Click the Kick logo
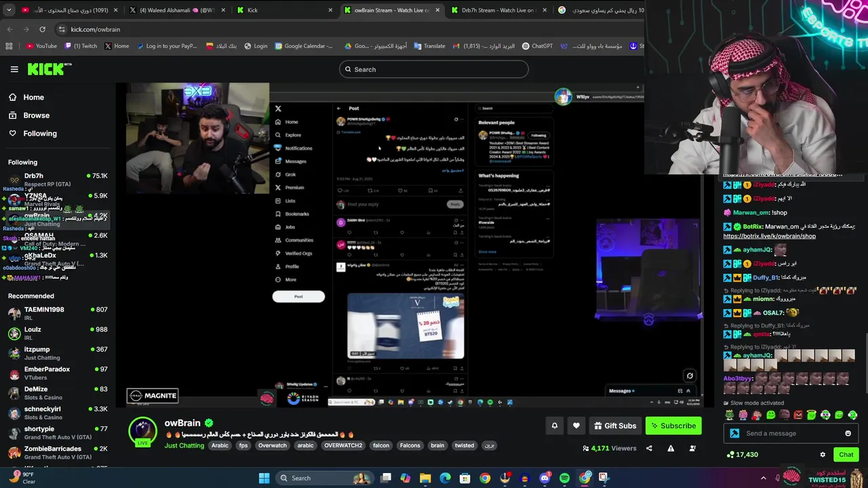 (x=49, y=69)
